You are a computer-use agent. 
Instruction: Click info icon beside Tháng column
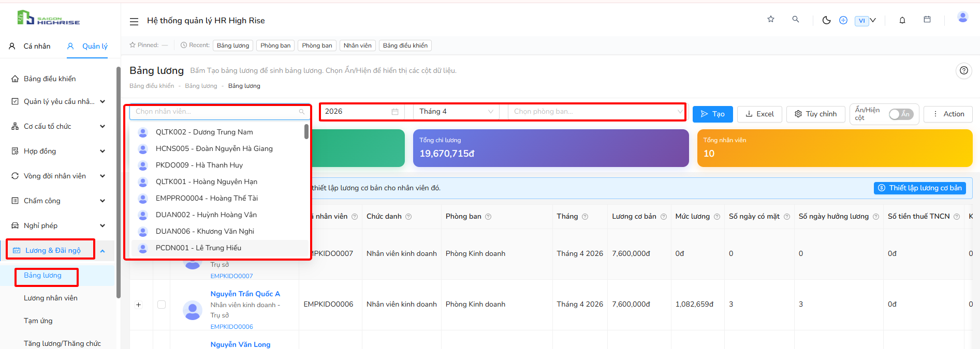point(585,217)
